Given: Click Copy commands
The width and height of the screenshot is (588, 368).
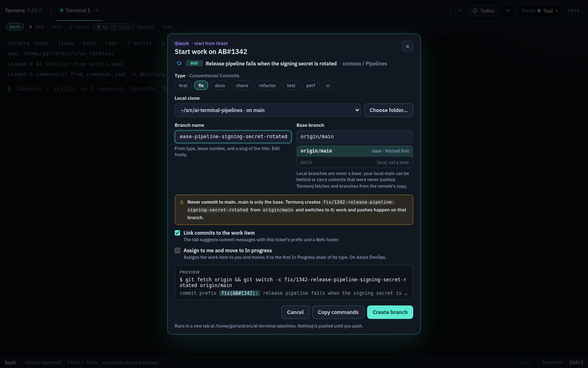Looking at the screenshot, I should (338, 312).
